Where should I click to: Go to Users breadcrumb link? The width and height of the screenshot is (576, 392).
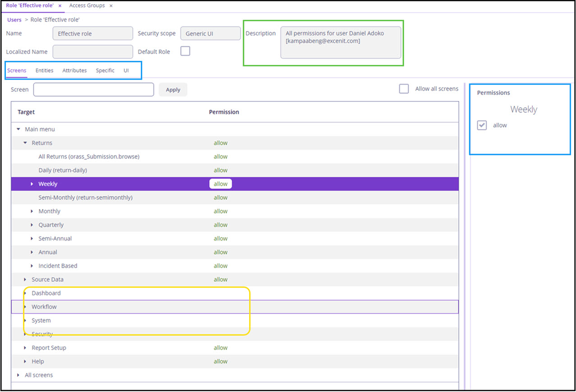(14, 20)
